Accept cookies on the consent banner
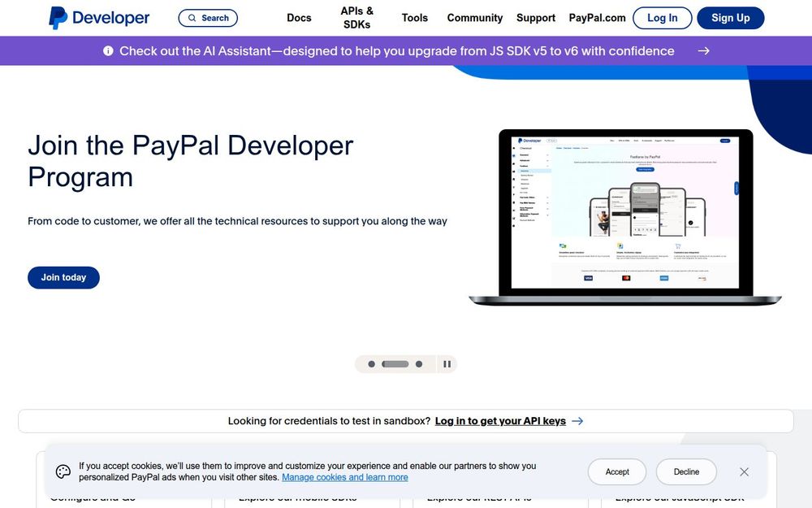Image resolution: width=812 pixels, height=508 pixels. (617, 471)
